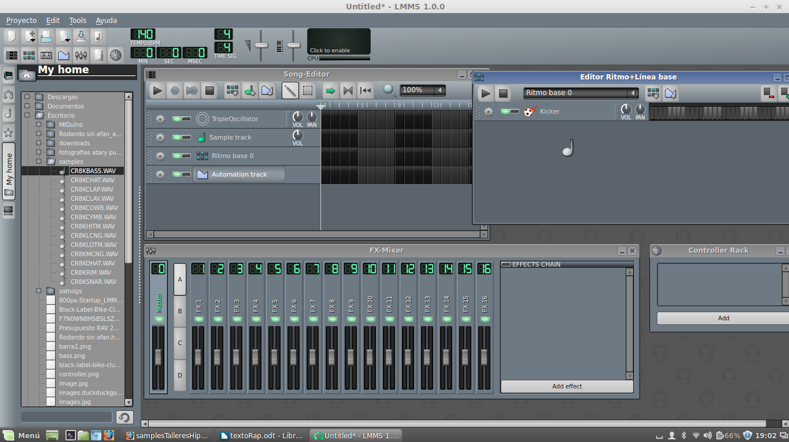Show Automation Editor via main toolbar icon
The image size is (789, 442).
pyautogui.click(x=63, y=55)
